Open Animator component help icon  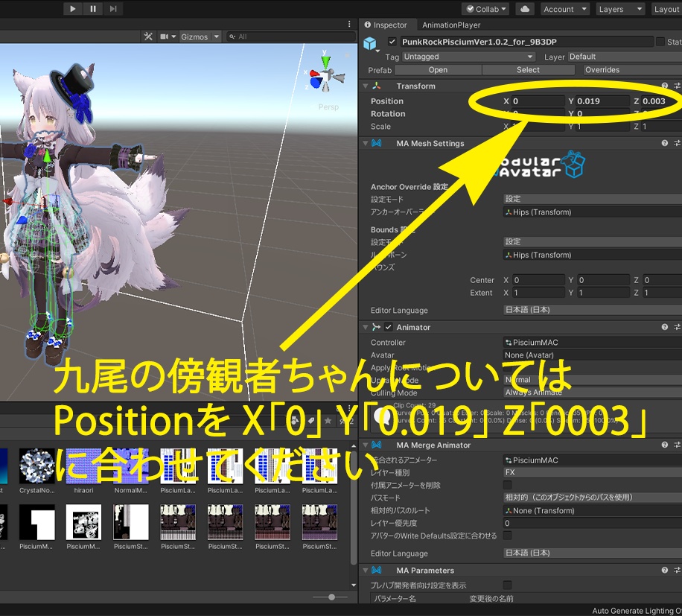(664, 327)
